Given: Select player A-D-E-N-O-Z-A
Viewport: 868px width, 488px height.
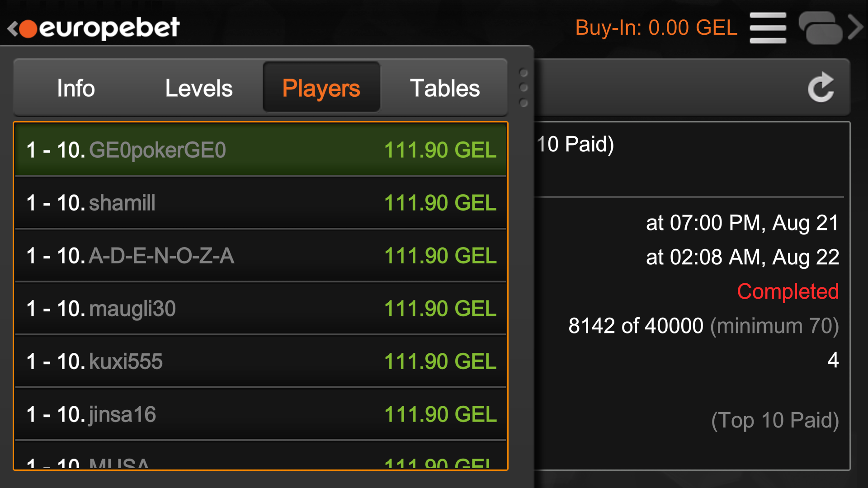Looking at the screenshot, I should click(260, 256).
